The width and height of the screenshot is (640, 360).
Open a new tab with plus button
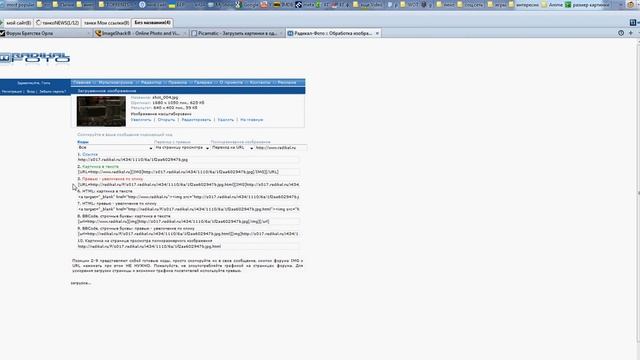click(631, 33)
